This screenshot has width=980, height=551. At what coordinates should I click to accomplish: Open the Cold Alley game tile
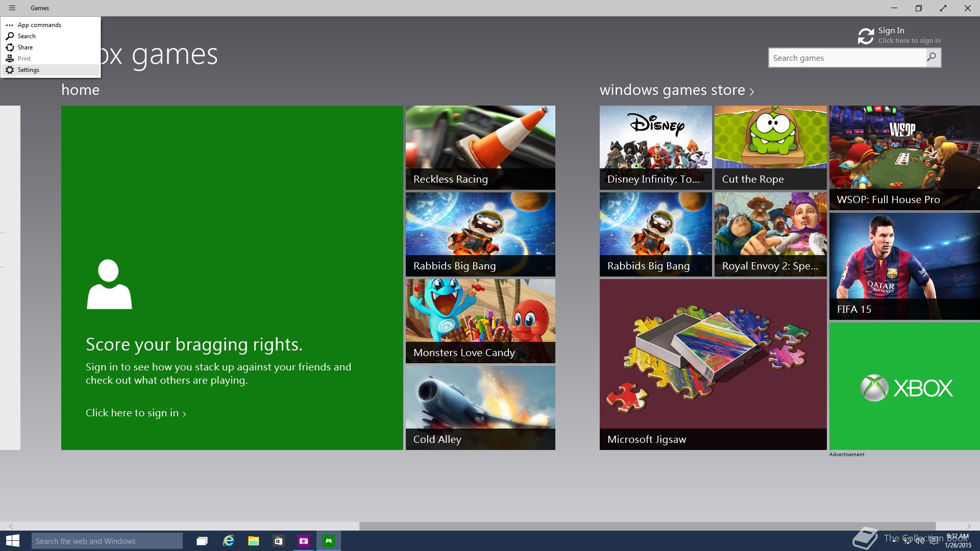tap(480, 408)
